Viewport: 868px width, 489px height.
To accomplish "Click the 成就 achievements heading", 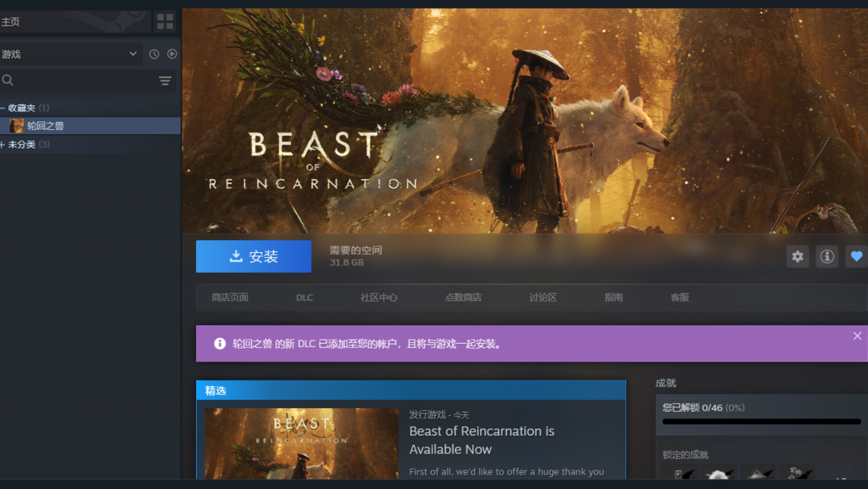I will tap(665, 383).
